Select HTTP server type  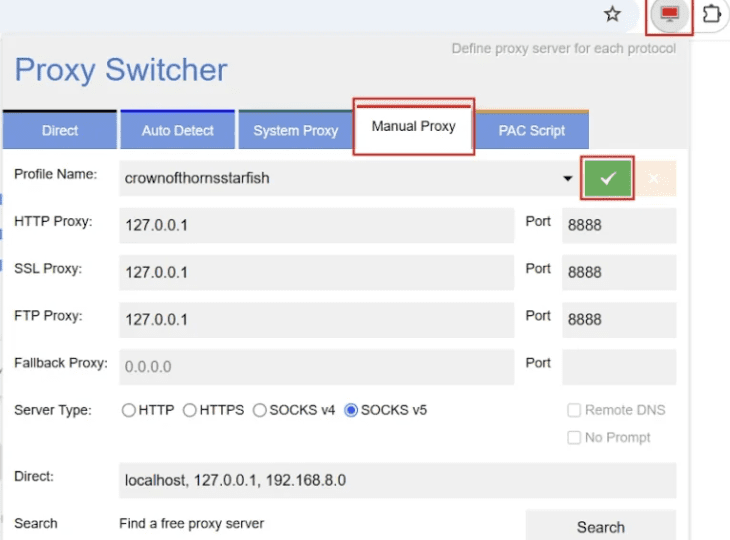128,410
